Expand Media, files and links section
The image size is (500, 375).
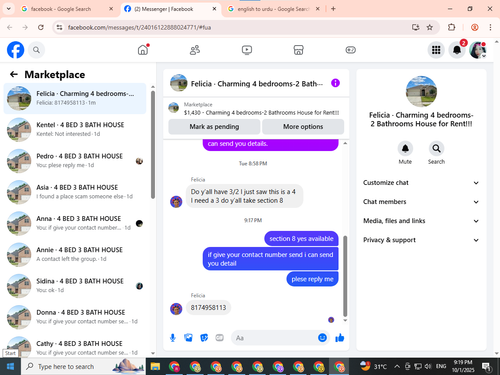421,221
